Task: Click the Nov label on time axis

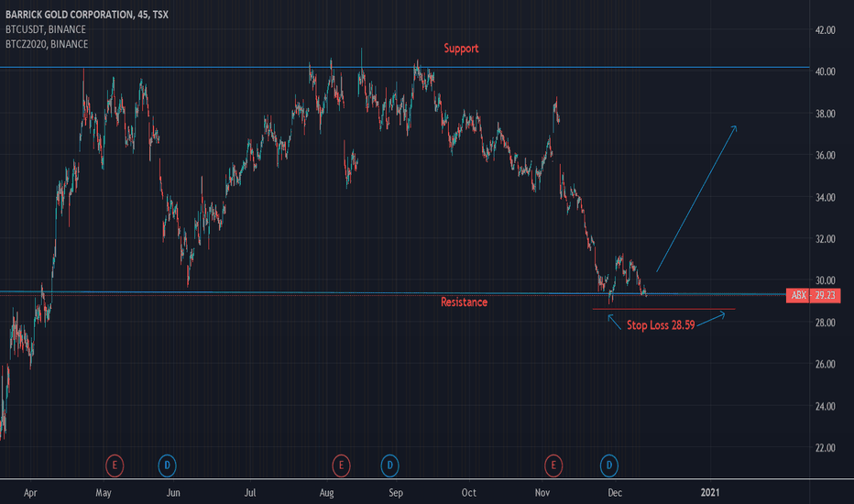Action: coord(542,493)
